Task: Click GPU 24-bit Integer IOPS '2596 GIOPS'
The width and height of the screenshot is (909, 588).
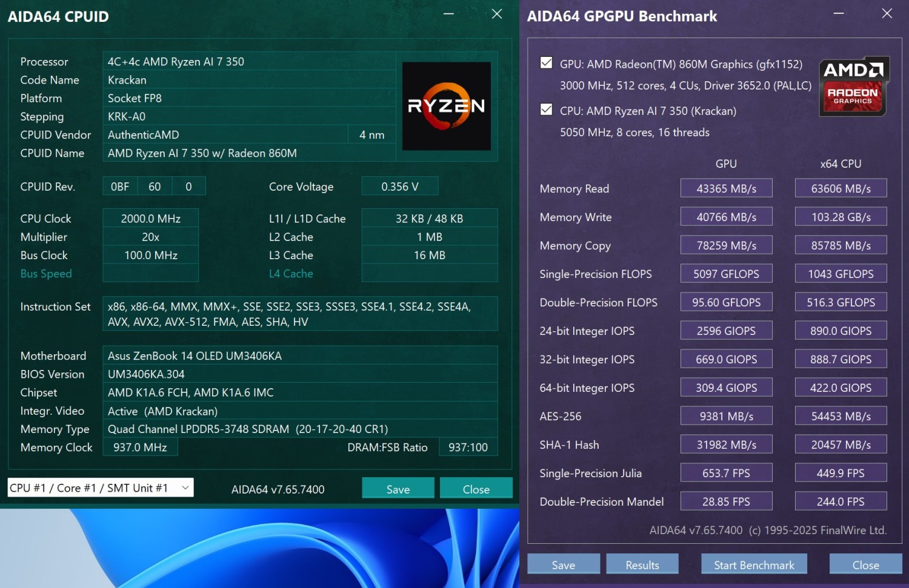Action: point(727,331)
